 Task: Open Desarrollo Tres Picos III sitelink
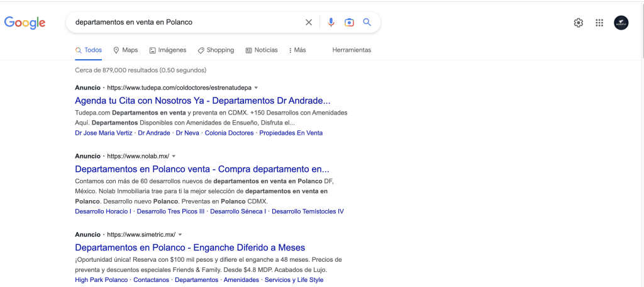pos(171,211)
